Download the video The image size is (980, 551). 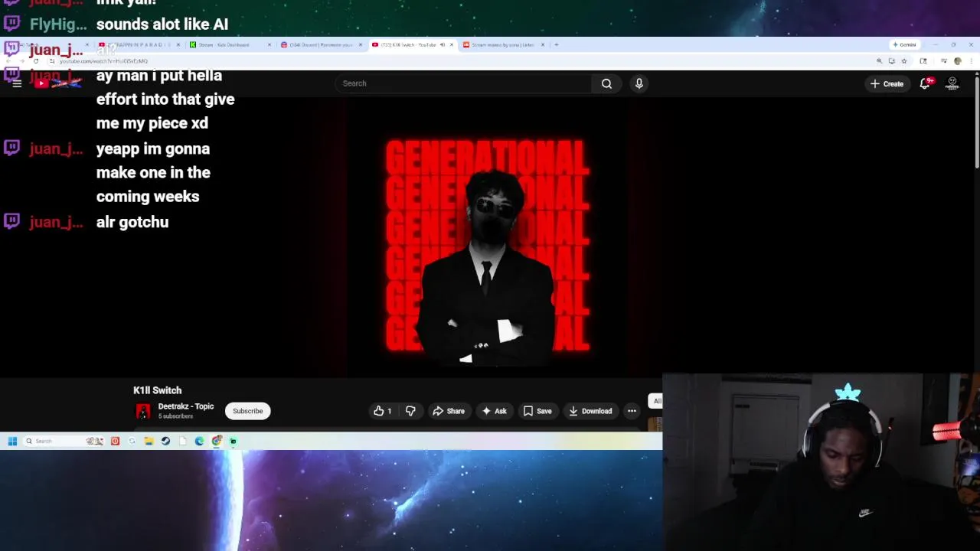pyautogui.click(x=590, y=411)
